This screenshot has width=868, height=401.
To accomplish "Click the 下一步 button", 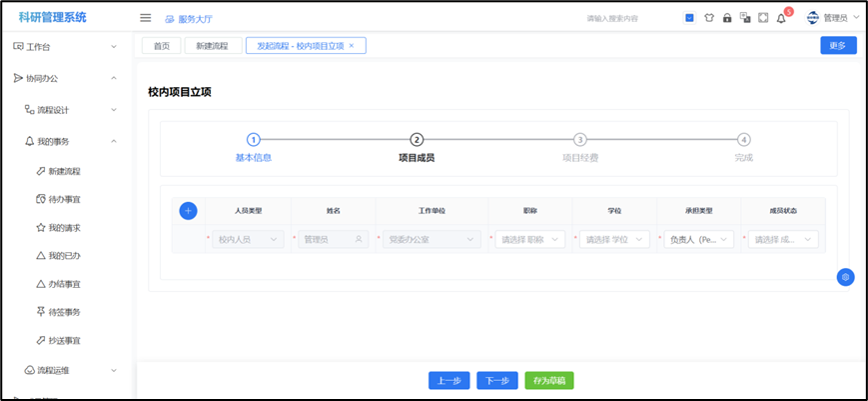I will 497,381.
